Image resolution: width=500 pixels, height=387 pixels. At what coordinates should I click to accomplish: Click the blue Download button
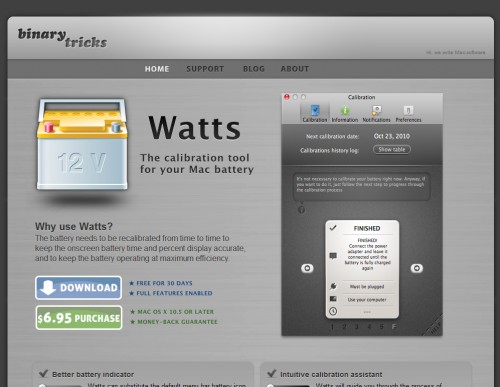click(78, 288)
